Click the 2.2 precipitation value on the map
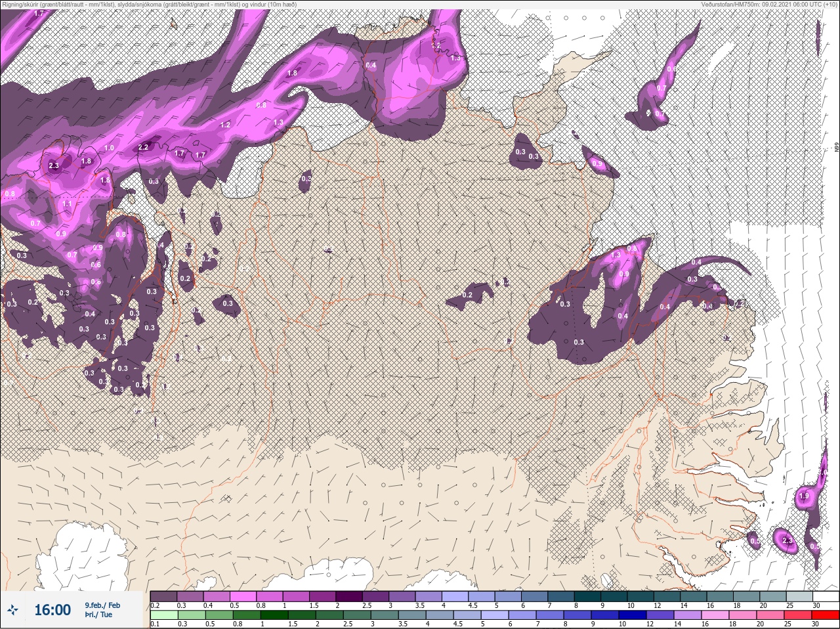 click(144, 147)
